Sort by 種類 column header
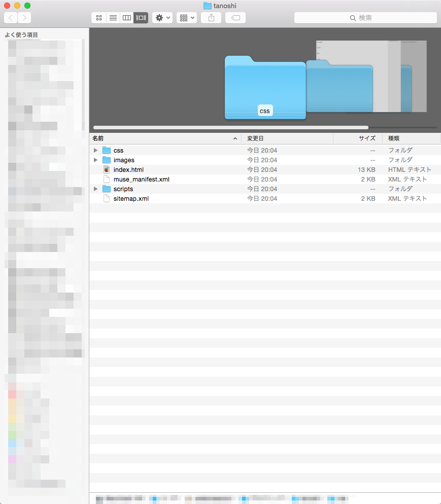The height and width of the screenshot is (504, 441). (412, 138)
